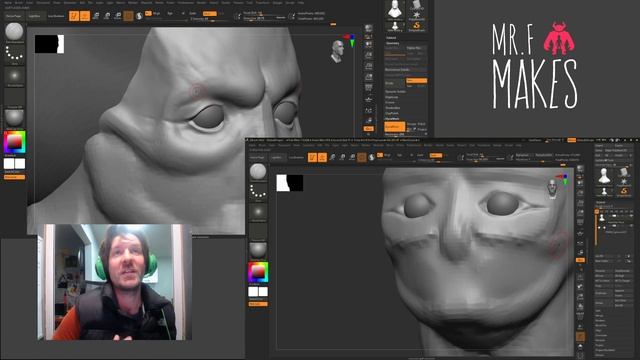Expand the Merge section in Subtool panel
This screenshot has height=360, width=640.
[x=600, y=316]
